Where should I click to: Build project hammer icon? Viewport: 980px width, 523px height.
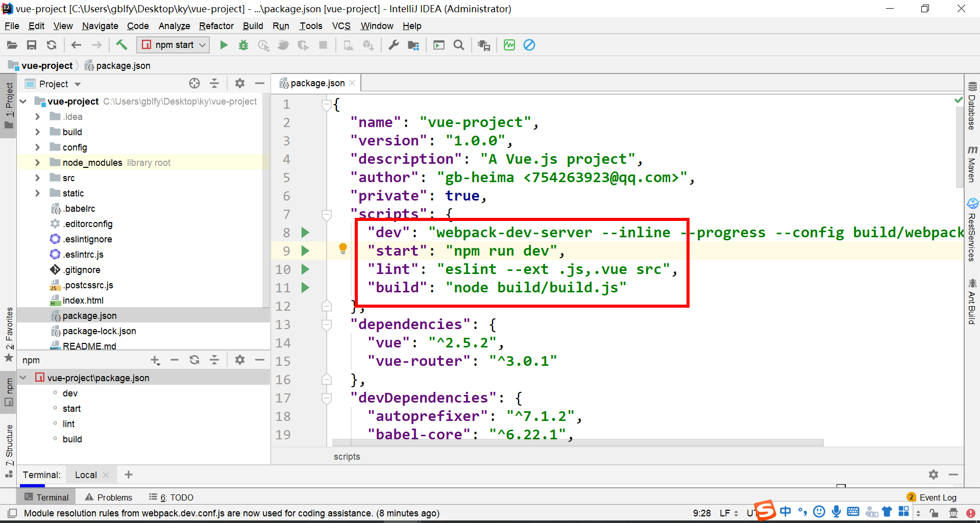(121, 45)
